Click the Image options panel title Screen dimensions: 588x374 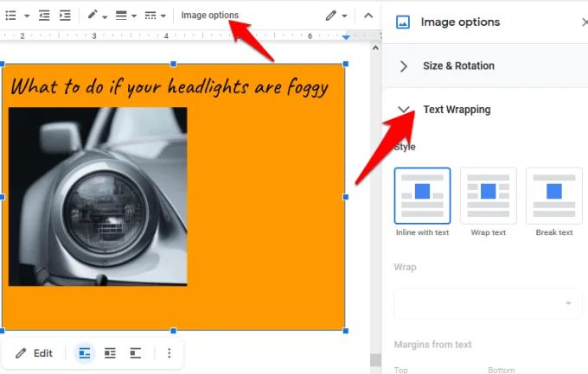[460, 22]
